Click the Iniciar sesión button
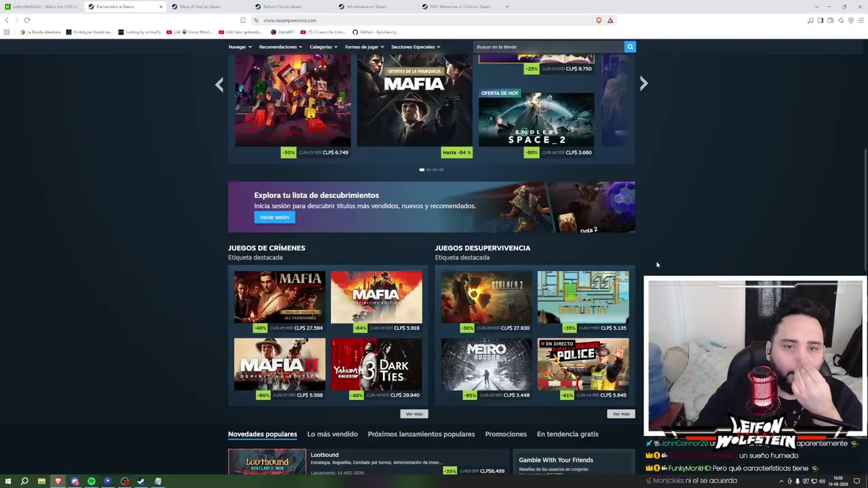Viewport: 868px width, 488px height. pos(275,217)
